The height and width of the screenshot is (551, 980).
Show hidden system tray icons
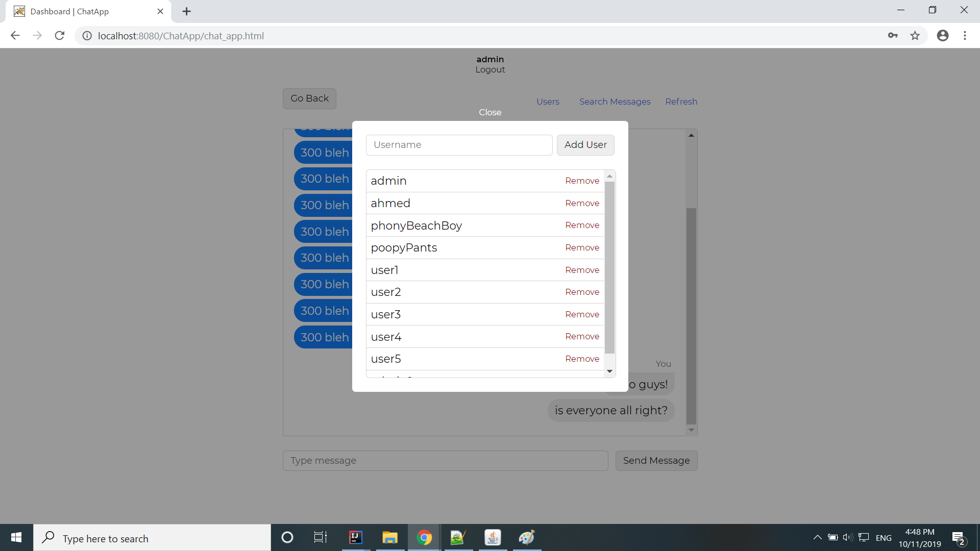click(x=817, y=537)
